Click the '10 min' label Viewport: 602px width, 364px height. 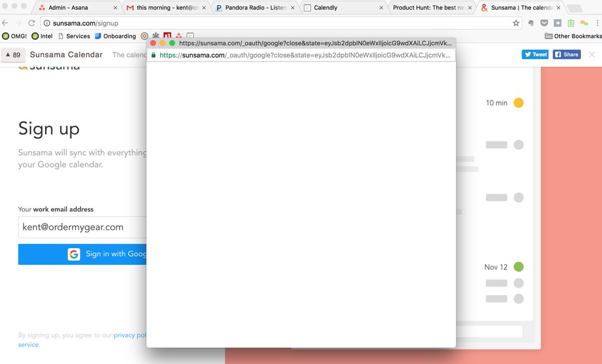click(x=497, y=103)
